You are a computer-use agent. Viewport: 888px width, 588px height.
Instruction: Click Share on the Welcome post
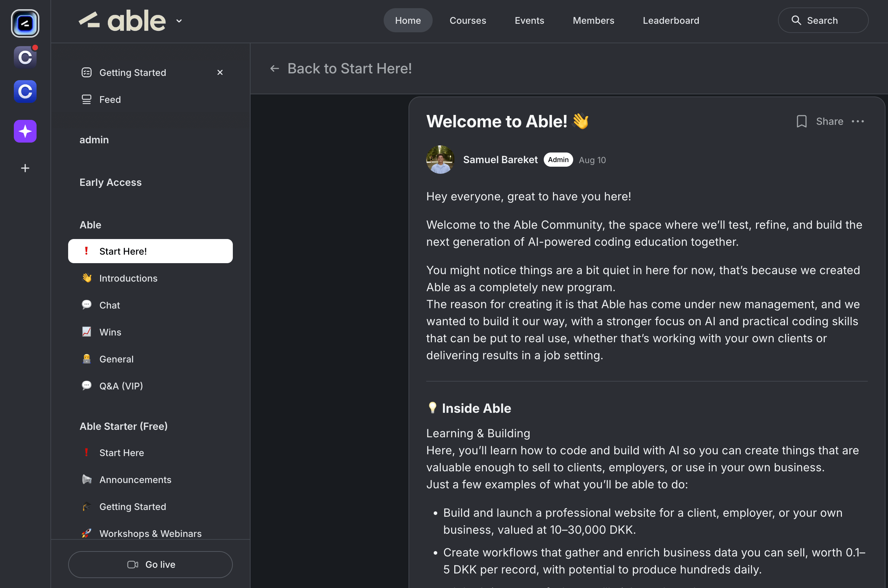pyautogui.click(x=829, y=122)
